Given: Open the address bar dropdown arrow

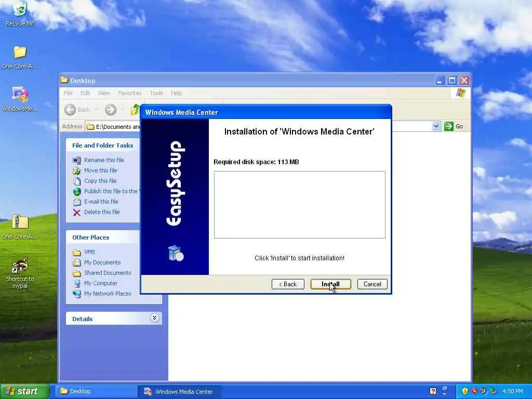Looking at the screenshot, I should [436, 126].
